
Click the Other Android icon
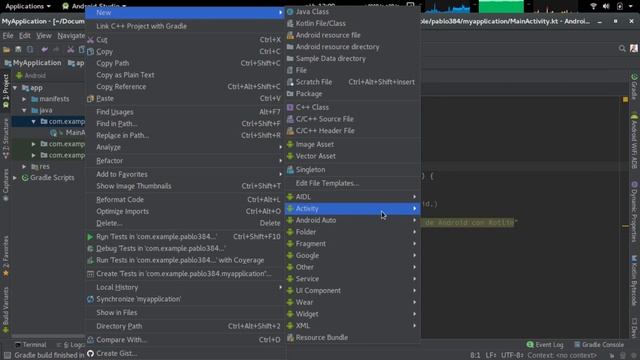tap(290, 267)
